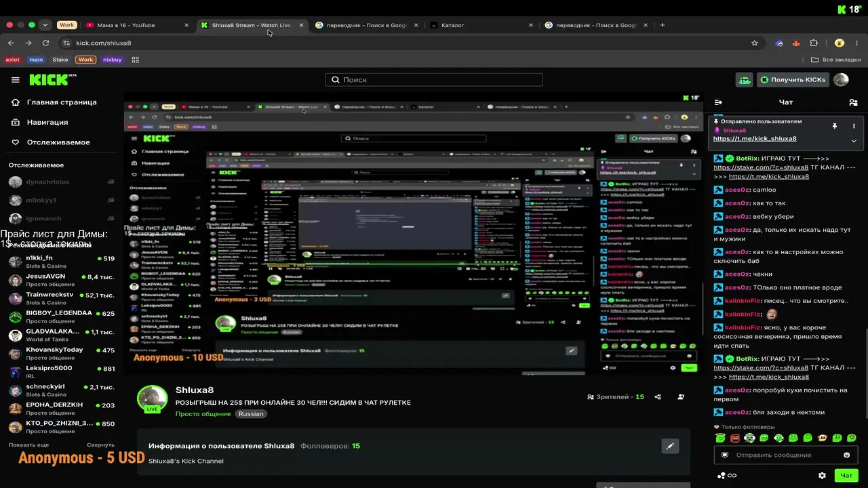Open the Trainwreckstv followed channel
Viewport: 868px width, 488px height.
pos(61,298)
